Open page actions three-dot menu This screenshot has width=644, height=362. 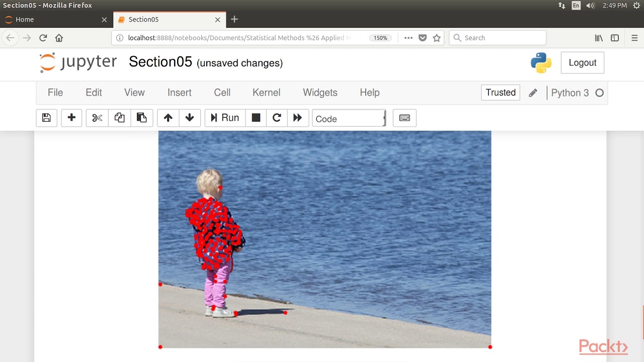pos(408,38)
